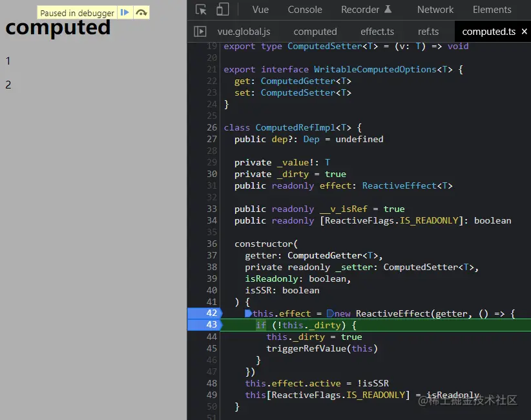Click the Recorder flask icon
531x420 pixels.
pyautogui.click(x=388, y=9)
